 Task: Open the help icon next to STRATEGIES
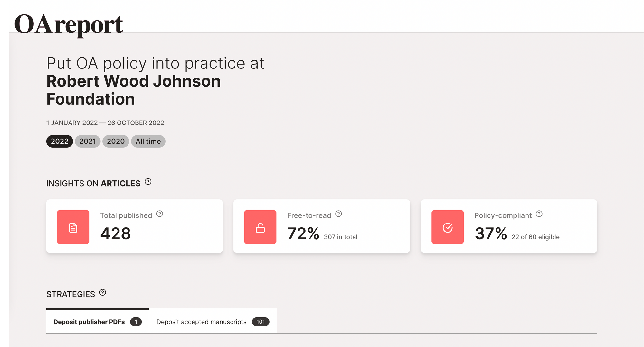click(102, 292)
